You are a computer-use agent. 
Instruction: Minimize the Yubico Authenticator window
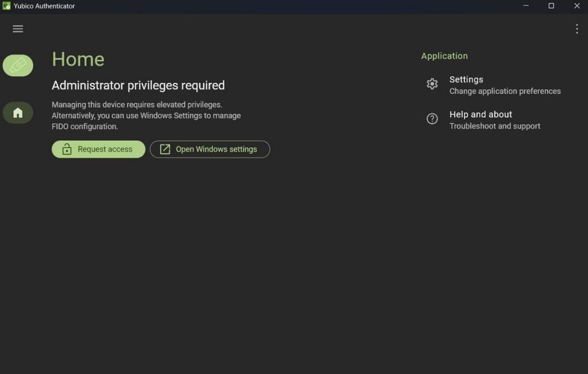(526, 6)
